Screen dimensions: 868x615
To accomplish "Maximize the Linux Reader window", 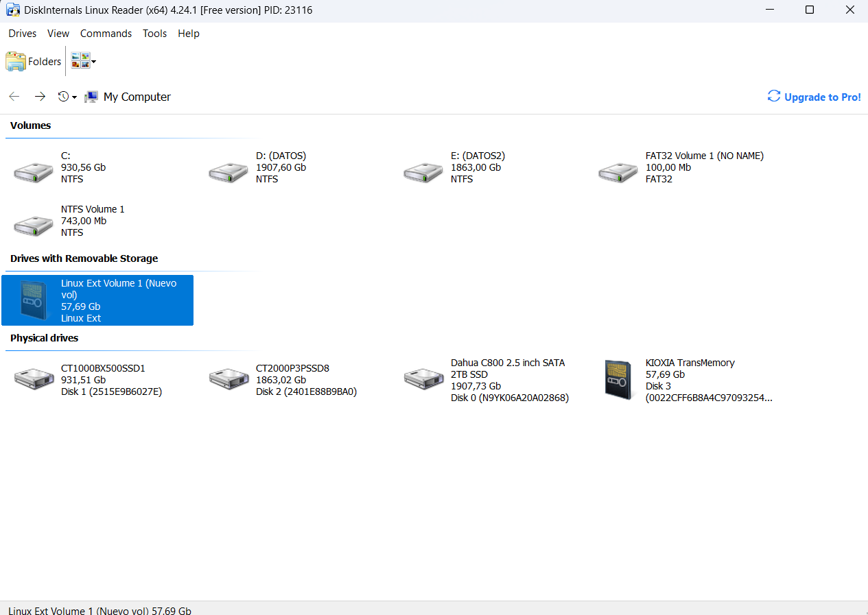I will (810, 10).
